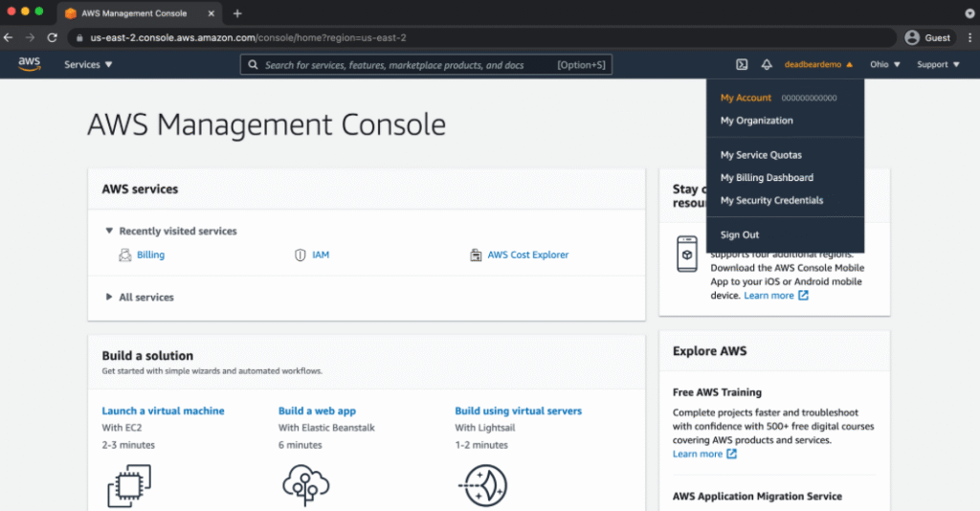Click the '2-3 minutes' text under EC2

pyautogui.click(x=128, y=445)
